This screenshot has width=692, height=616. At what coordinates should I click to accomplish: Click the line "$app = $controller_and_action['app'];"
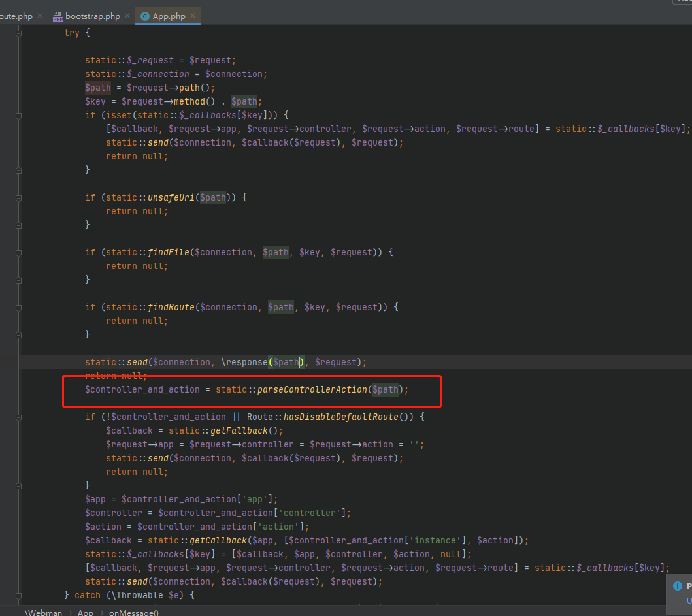182,500
